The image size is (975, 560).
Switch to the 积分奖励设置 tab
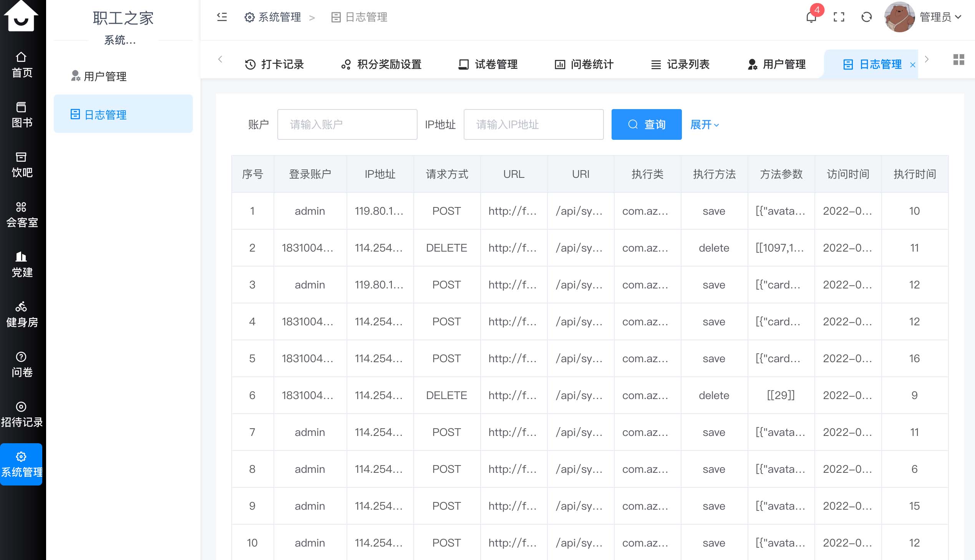point(381,64)
